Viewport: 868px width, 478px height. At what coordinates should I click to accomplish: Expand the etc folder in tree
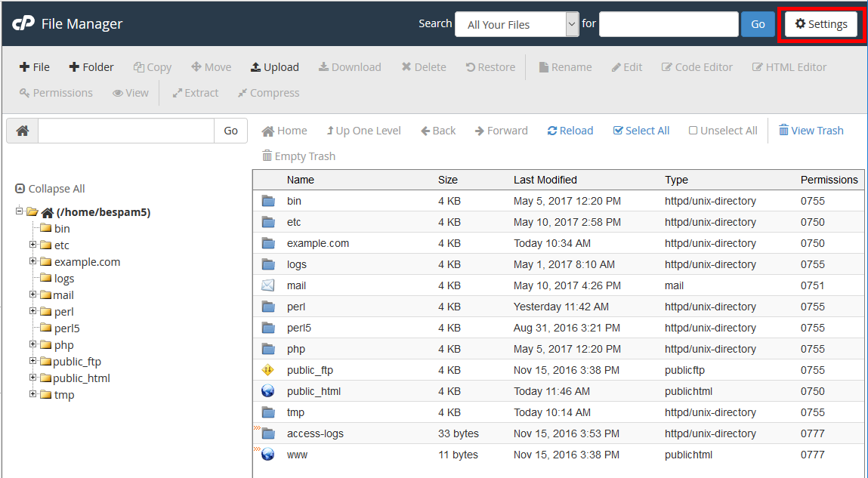click(32, 245)
